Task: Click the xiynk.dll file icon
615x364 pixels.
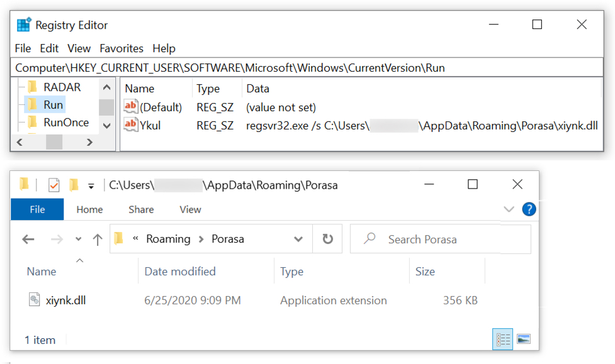Action: 35,299
